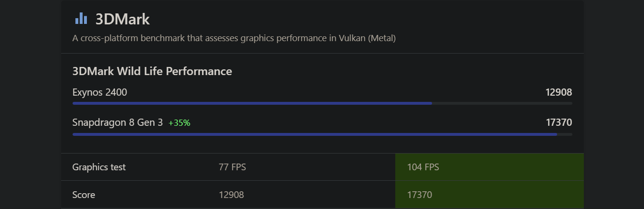Click the 3DMark Wild Life Performance heading

(x=152, y=71)
